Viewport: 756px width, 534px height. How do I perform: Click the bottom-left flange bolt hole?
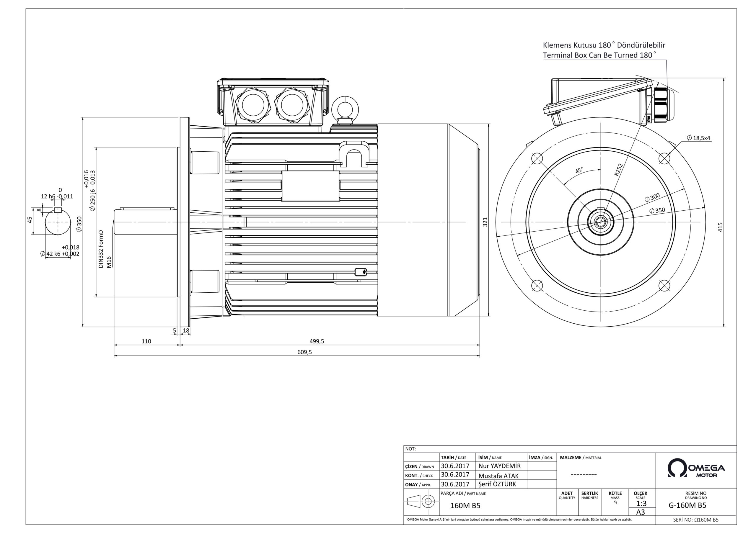tap(537, 285)
